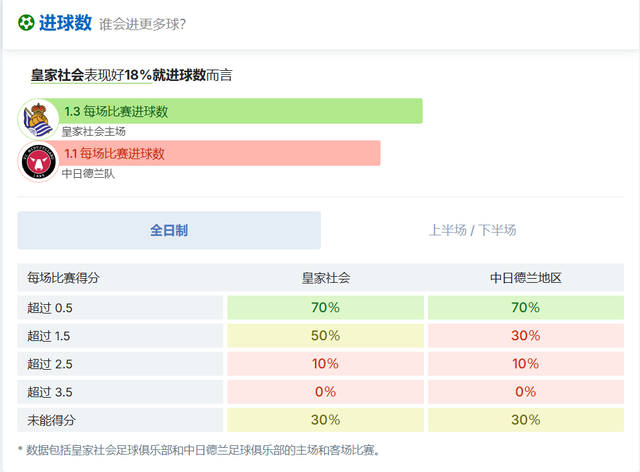Viewport: 640px width, 472px height.
Task: Click the green 1.3 每场比赛进球数 bar
Action: 240,111
